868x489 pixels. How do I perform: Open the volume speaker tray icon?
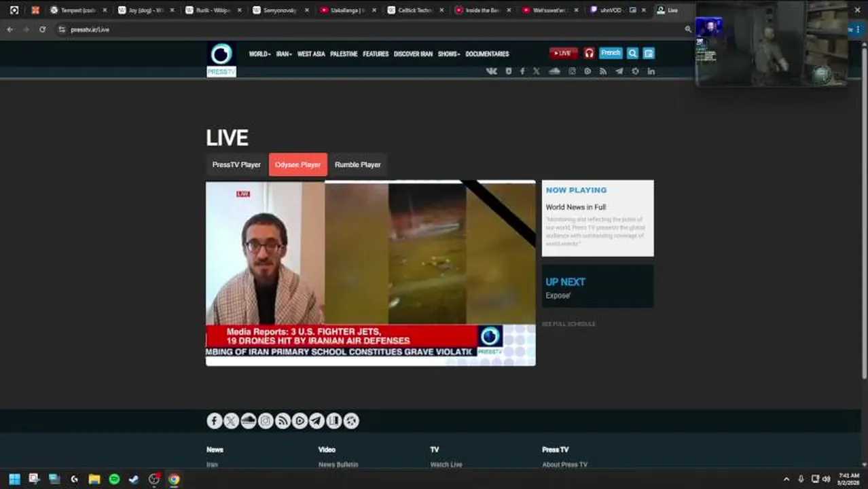[x=826, y=479]
